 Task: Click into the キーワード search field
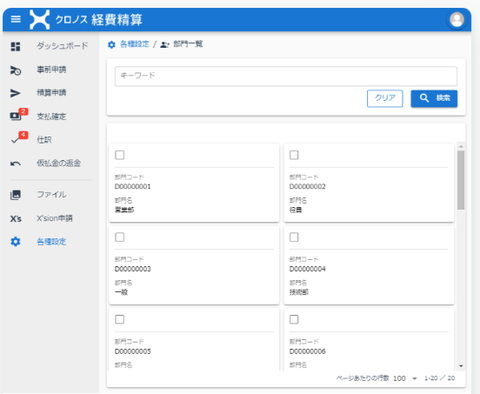coord(286,76)
